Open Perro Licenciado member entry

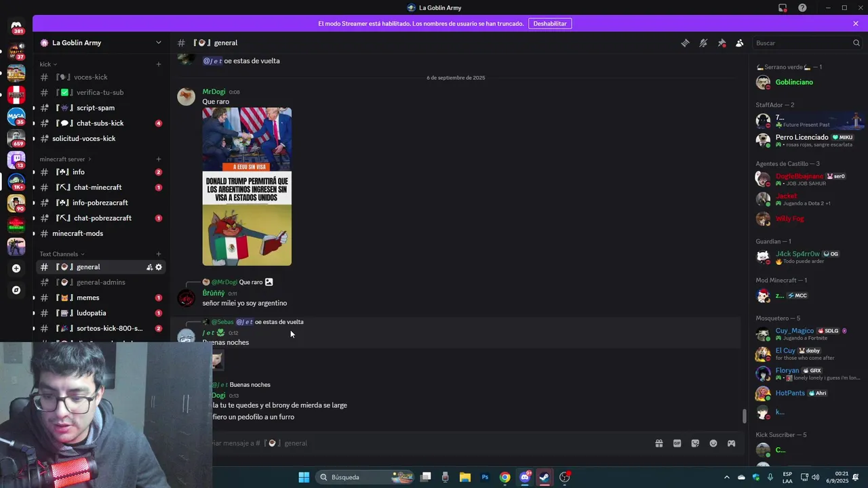point(808,140)
